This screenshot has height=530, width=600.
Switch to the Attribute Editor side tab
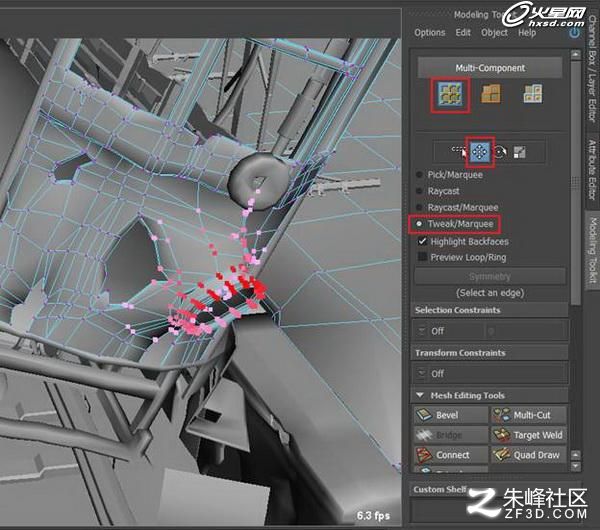[x=592, y=169]
